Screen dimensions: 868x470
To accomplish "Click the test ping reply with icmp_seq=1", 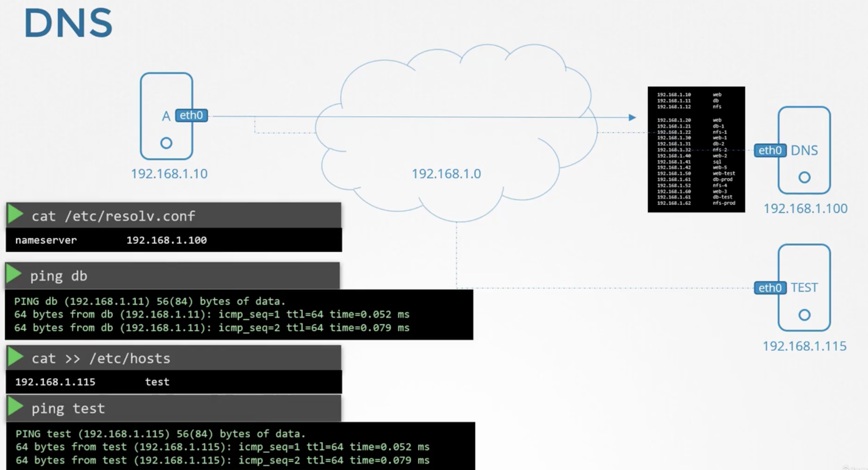I will click(222, 447).
